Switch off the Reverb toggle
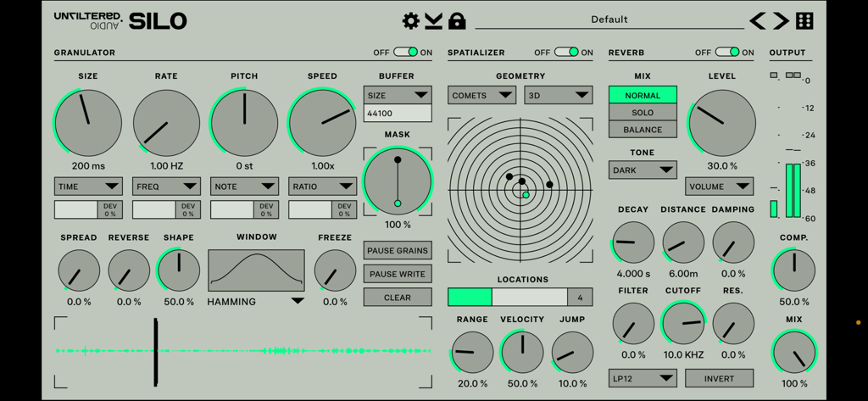The image size is (868, 401). pos(727,53)
